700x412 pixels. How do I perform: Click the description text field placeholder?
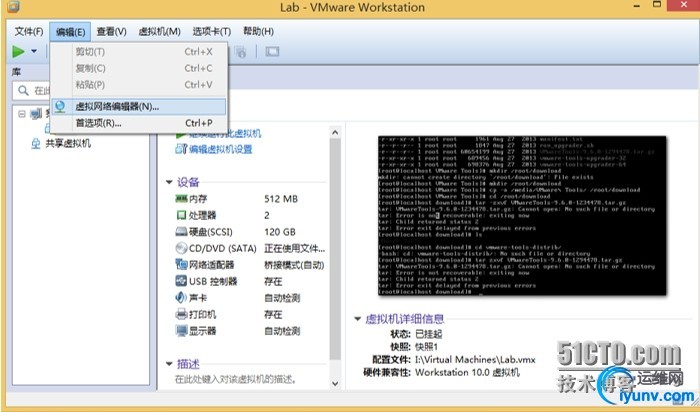point(235,379)
